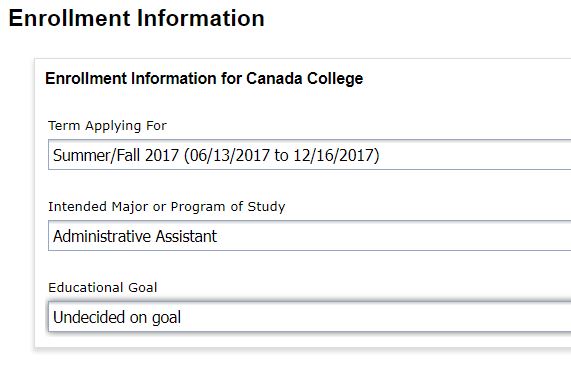571x366 pixels.
Task: Click the Enrollment Information page heading
Action: tap(137, 18)
